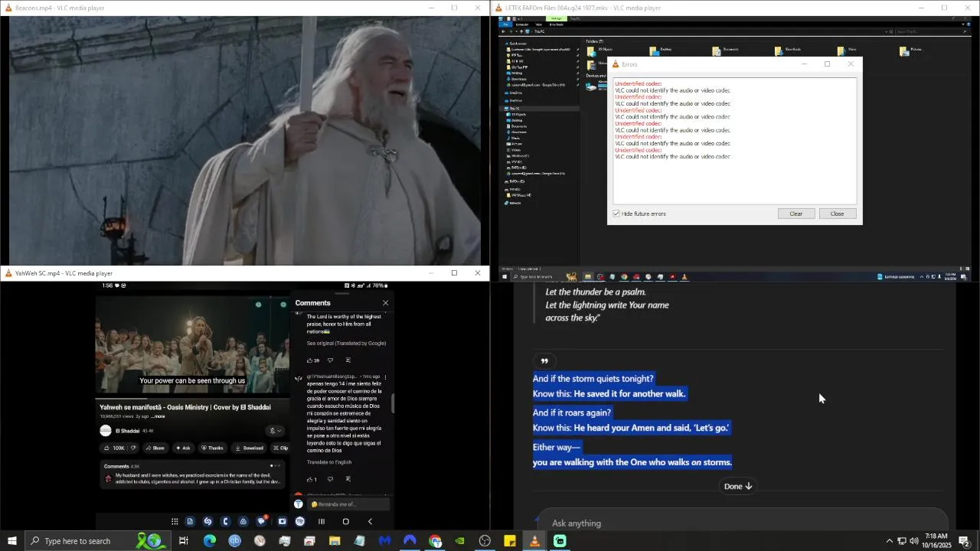Open the File tab in recorded Explorer
Image resolution: width=980 pixels, height=551 pixels.
point(506,24)
